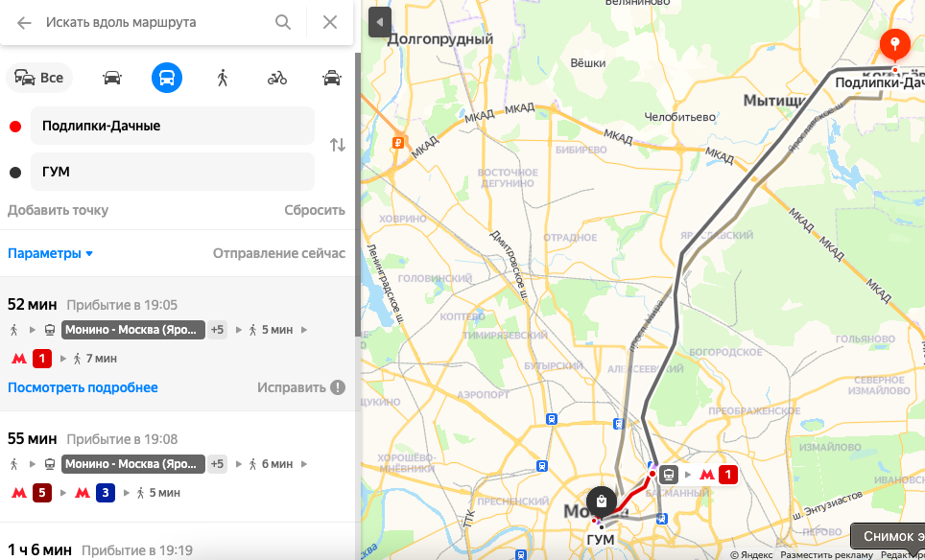Expand '+5' alternatives in 52 мин route

pyautogui.click(x=218, y=330)
